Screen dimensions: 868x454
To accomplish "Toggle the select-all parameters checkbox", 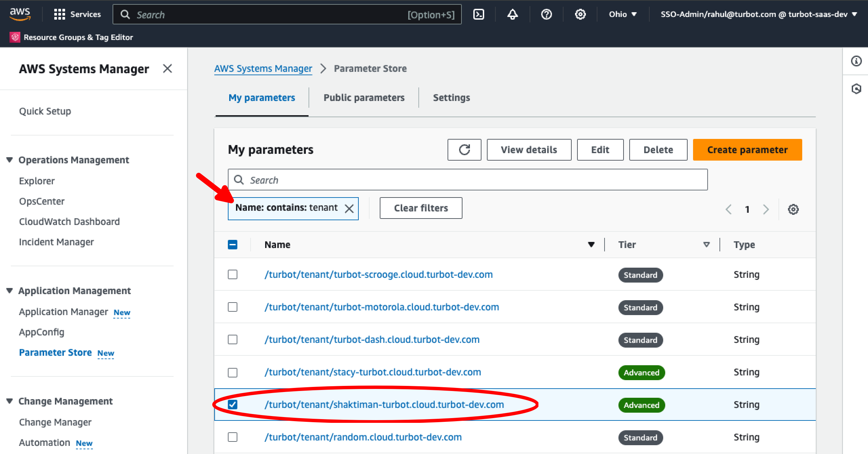I will click(233, 244).
